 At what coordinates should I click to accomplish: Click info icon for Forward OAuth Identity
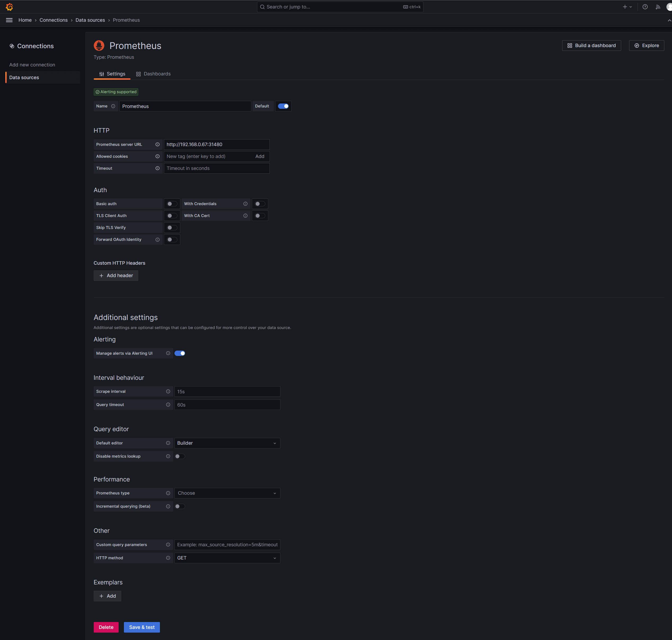[x=157, y=240]
